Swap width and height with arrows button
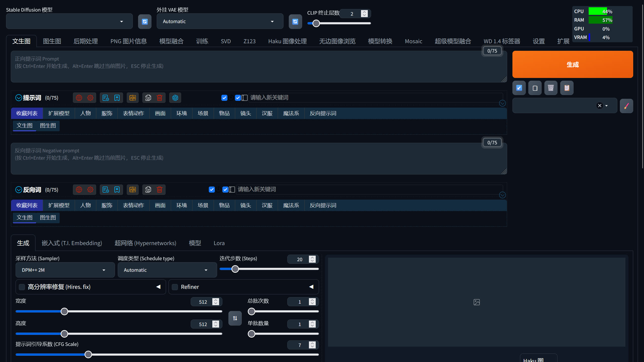The width and height of the screenshot is (644, 362). [x=235, y=318]
